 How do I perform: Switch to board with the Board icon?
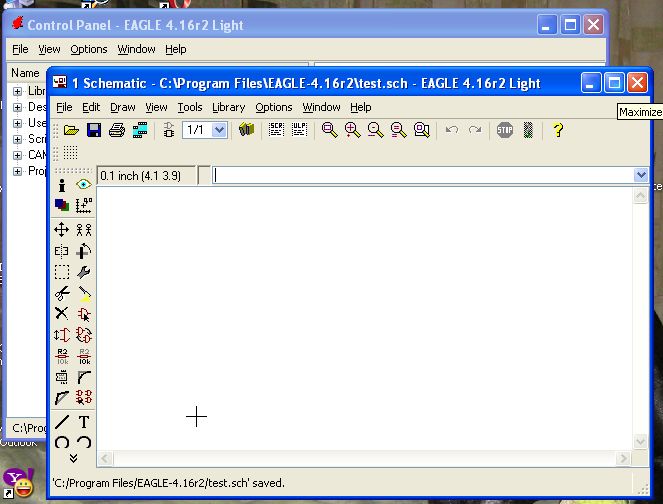[x=168, y=130]
